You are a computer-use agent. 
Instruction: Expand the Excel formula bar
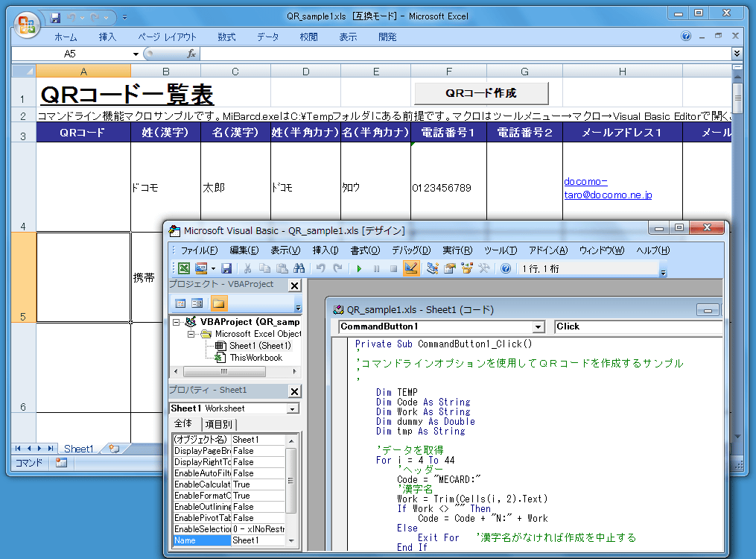click(x=736, y=53)
